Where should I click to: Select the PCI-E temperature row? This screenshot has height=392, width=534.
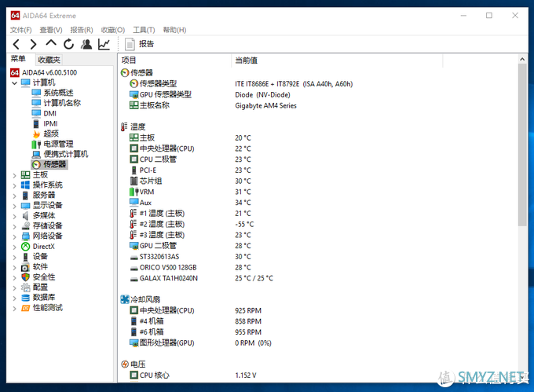[190, 170]
